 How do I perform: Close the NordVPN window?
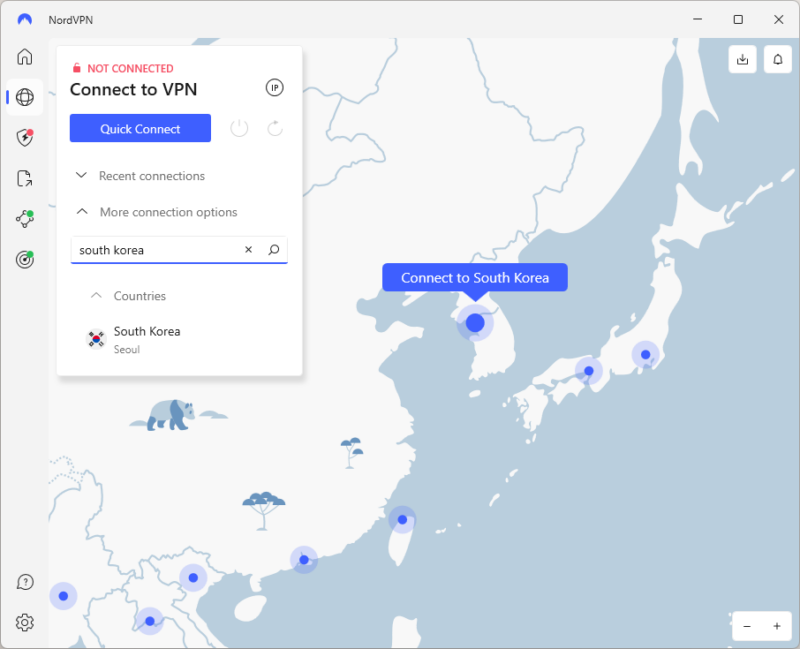pos(778,19)
